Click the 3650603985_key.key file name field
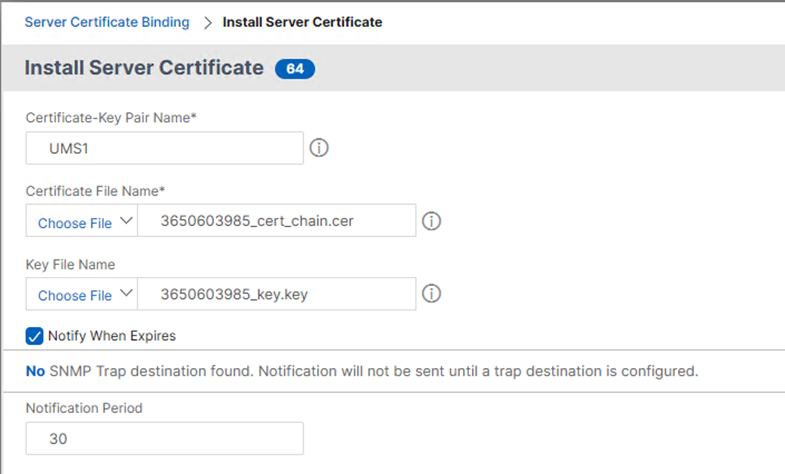 [276, 294]
